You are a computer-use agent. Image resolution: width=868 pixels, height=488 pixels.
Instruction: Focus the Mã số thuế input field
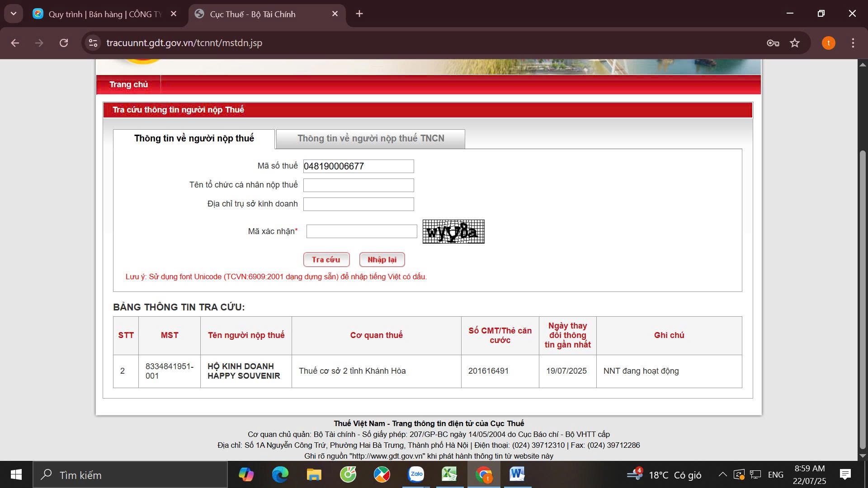(x=359, y=166)
